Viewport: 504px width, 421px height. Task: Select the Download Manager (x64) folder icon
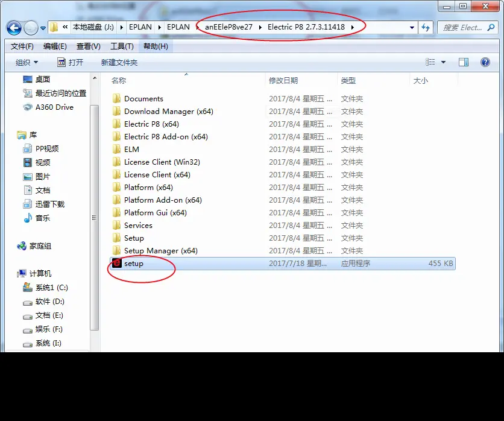point(116,111)
